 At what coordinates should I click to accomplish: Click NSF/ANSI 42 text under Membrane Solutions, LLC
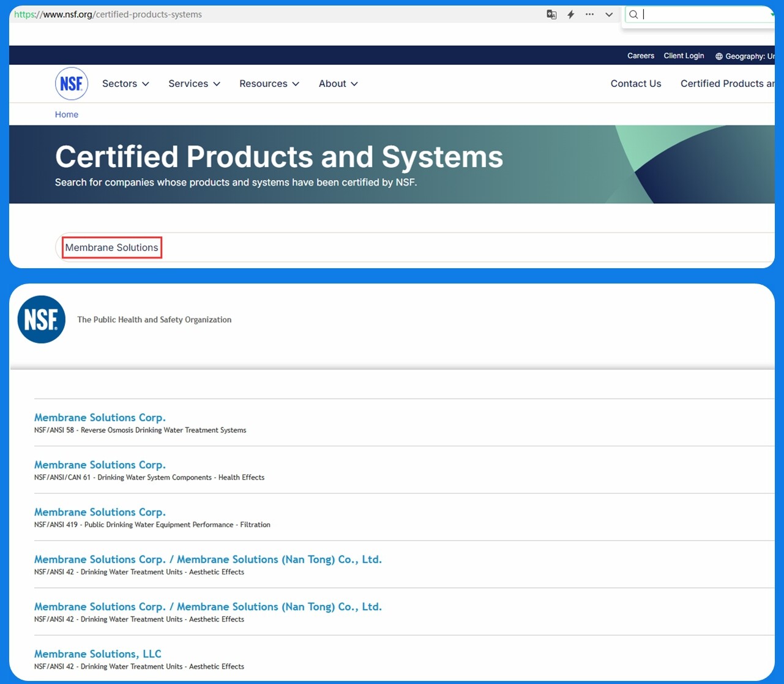tap(139, 667)
